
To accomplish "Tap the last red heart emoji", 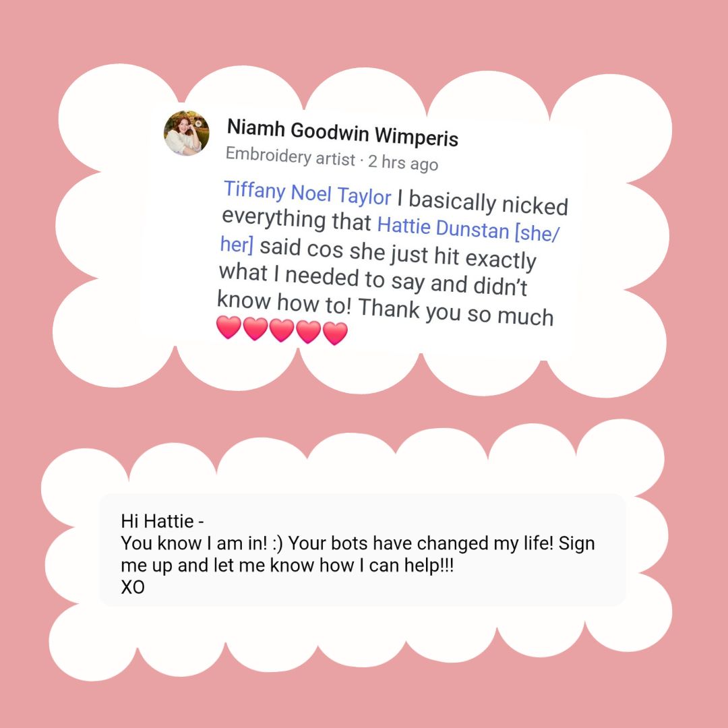I will click(335, 333).
